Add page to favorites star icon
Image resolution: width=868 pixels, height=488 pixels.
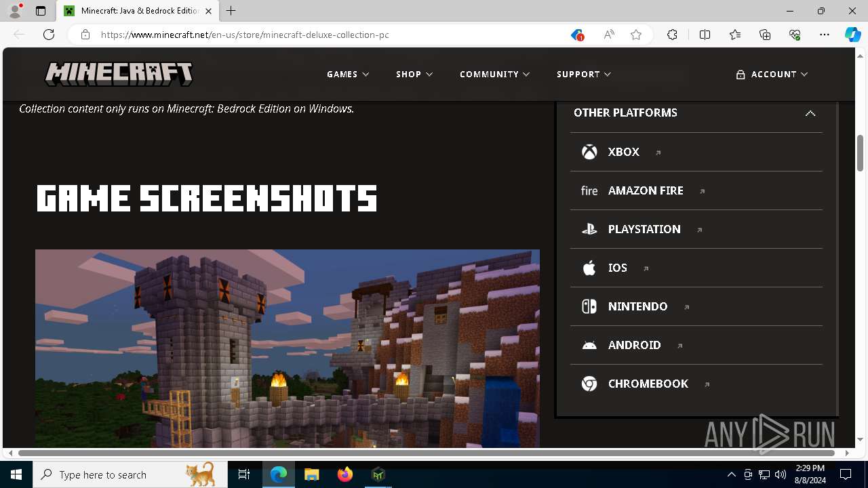(x=636, y=35)
